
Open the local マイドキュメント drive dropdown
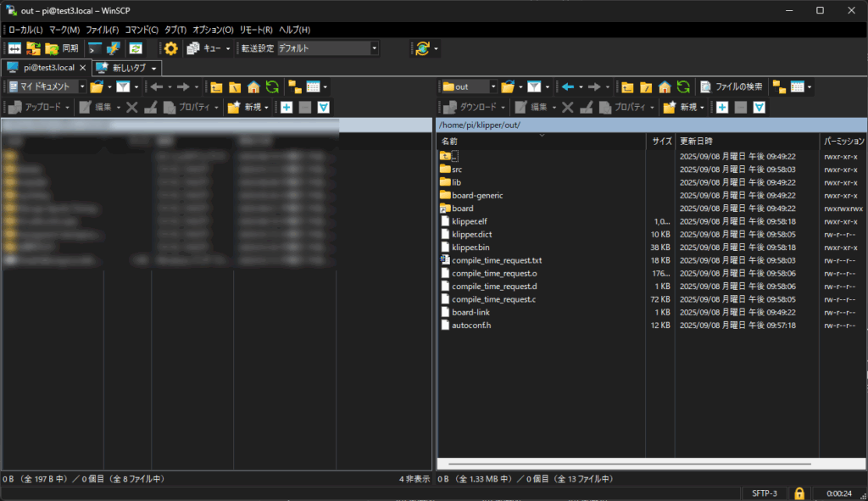(82, 86)
